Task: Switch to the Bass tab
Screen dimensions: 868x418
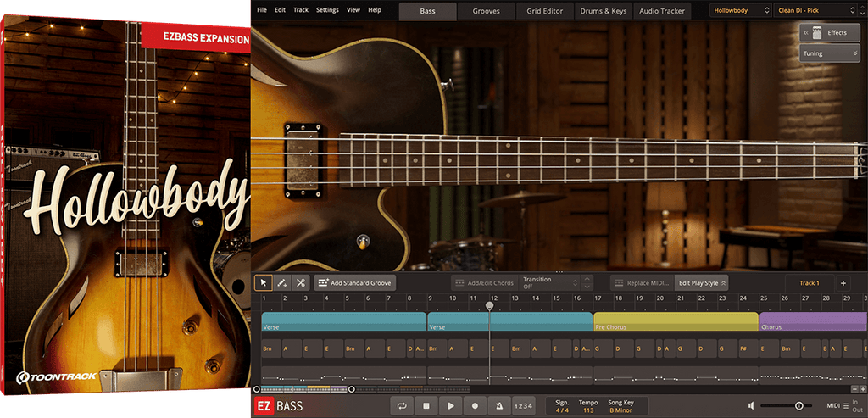Action: tap(428, 10)
